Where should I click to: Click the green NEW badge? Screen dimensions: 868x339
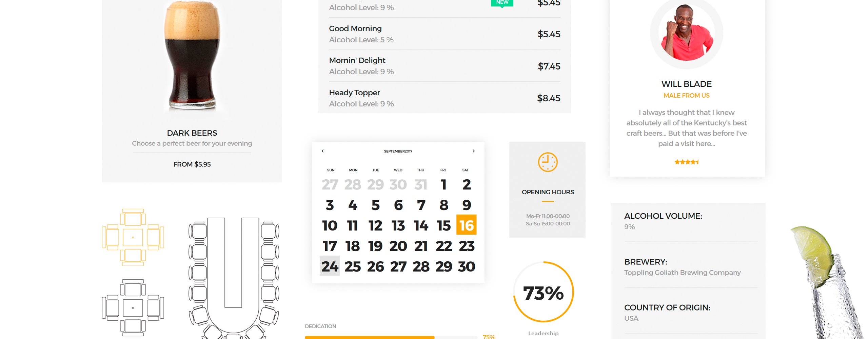pos(502,3)
